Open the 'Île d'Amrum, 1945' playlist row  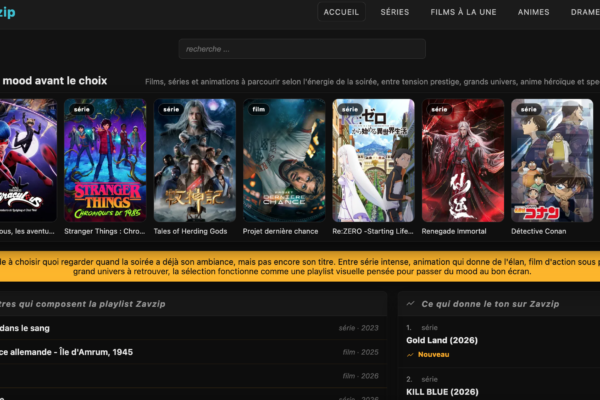[x=193, y=352]
